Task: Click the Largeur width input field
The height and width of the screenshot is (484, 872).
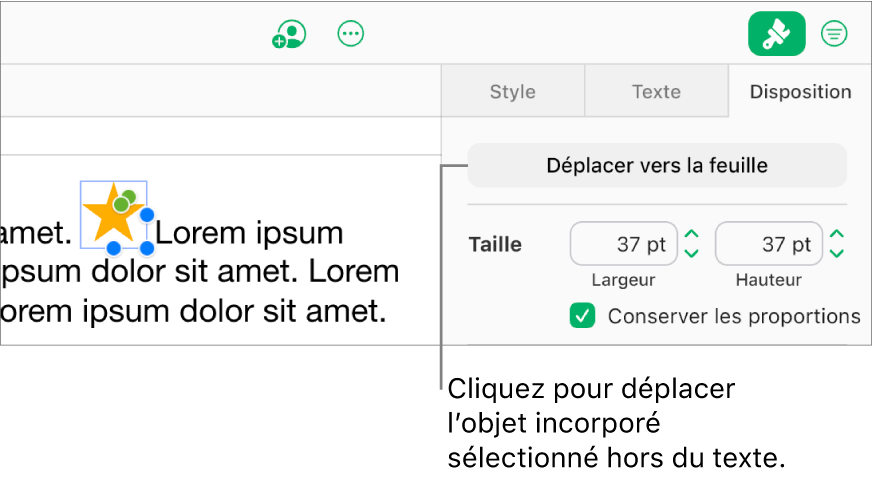Action: click(623, 244)
